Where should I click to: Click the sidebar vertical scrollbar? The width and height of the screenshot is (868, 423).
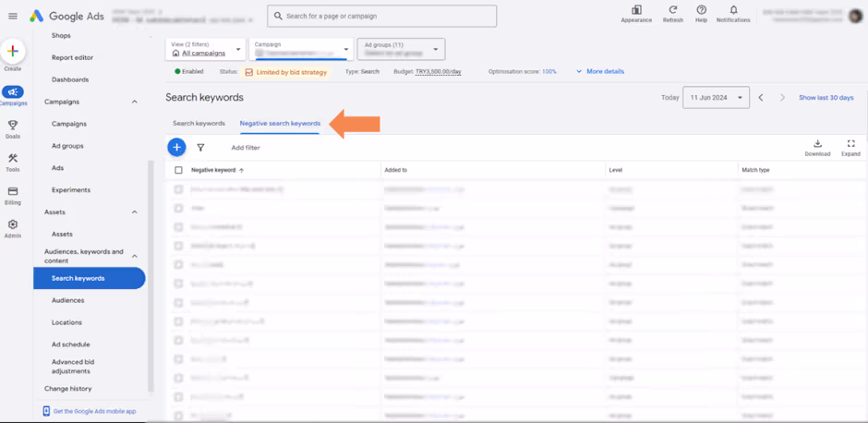point(151,276)
